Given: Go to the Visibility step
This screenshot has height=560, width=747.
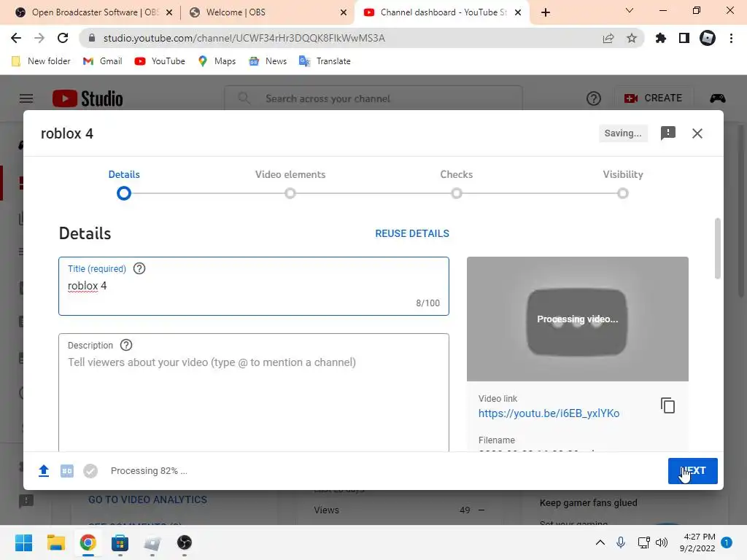Looking at the screenshot, I should click(x=623, y=174).
